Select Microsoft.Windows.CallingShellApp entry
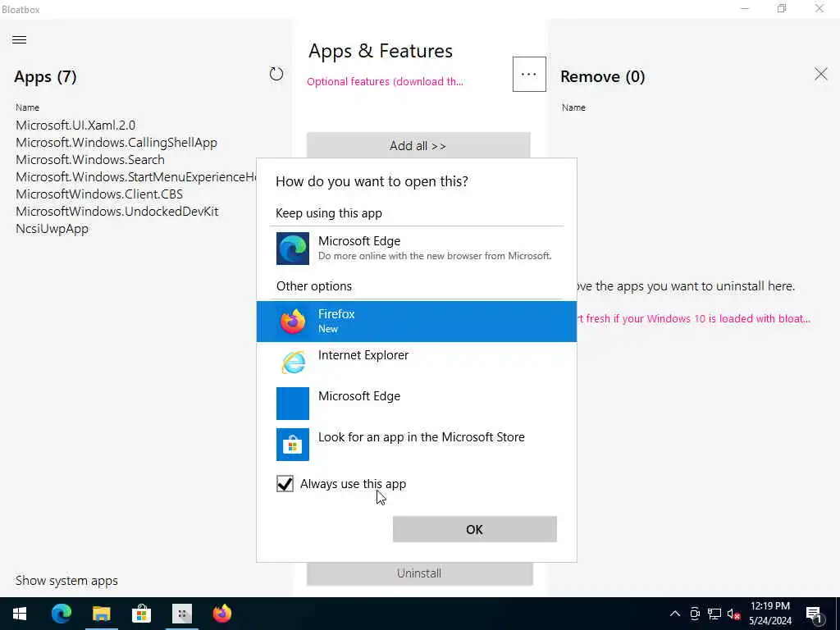The height and width of the screenshot is (630, 840). 116,143
